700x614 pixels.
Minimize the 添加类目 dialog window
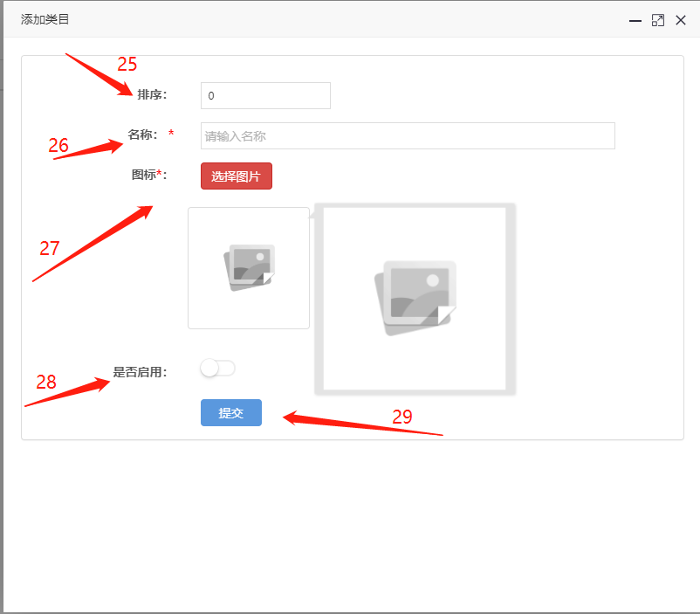coord(635,20)
